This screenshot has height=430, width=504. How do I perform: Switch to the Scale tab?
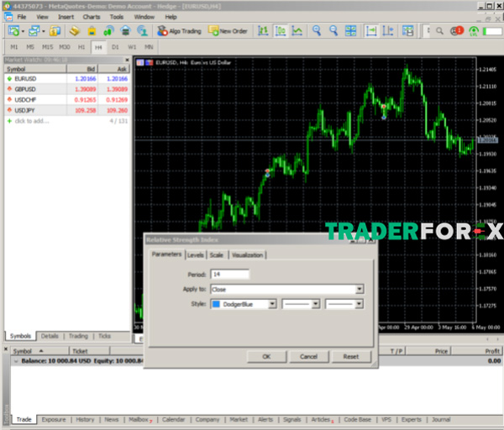[217, 254]
